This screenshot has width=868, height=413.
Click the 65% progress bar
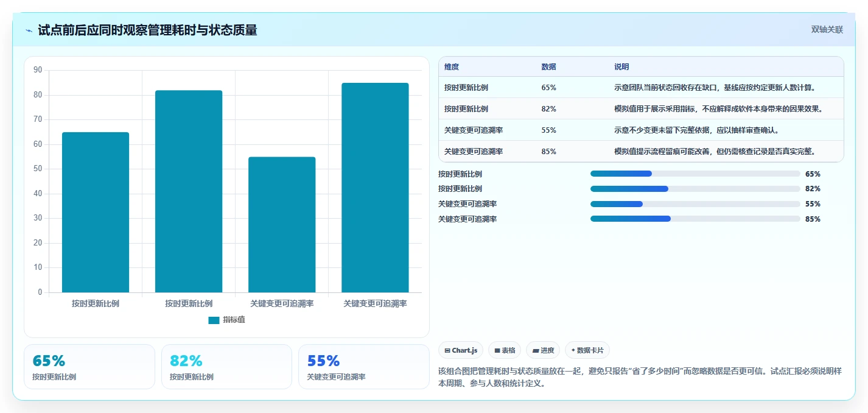click(695, 174)
